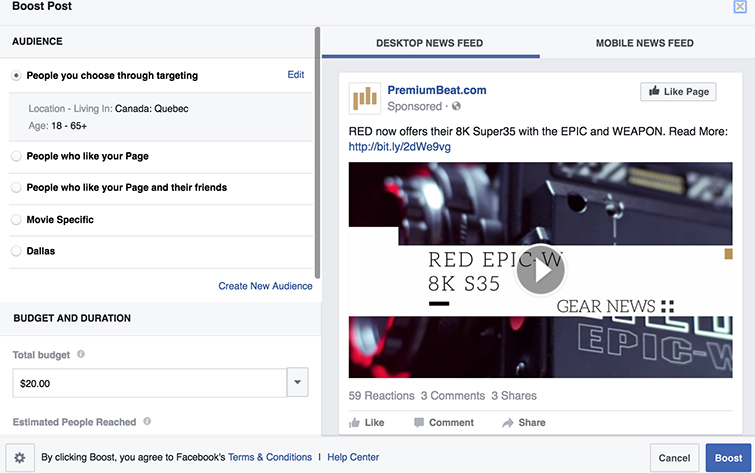
Task: Click Edit link for targeting audience
Action: pos(295,75)
